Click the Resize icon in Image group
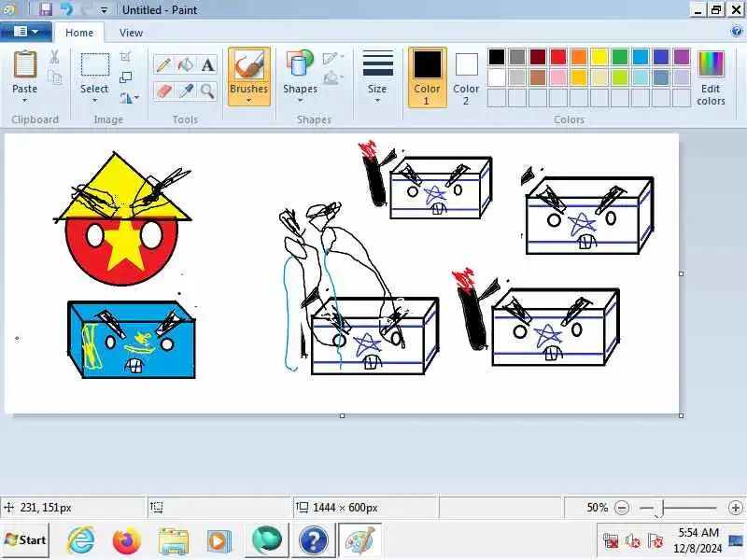Viewport: 747px width, 560px height. point(125,77)
